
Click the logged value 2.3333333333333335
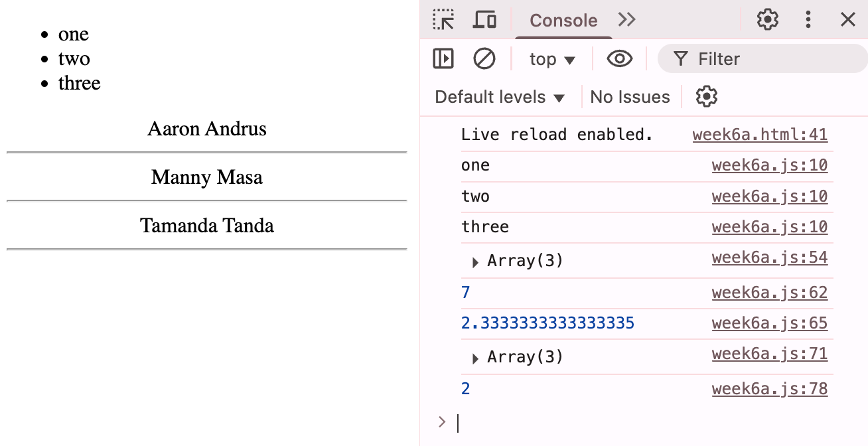coord(548,323)
